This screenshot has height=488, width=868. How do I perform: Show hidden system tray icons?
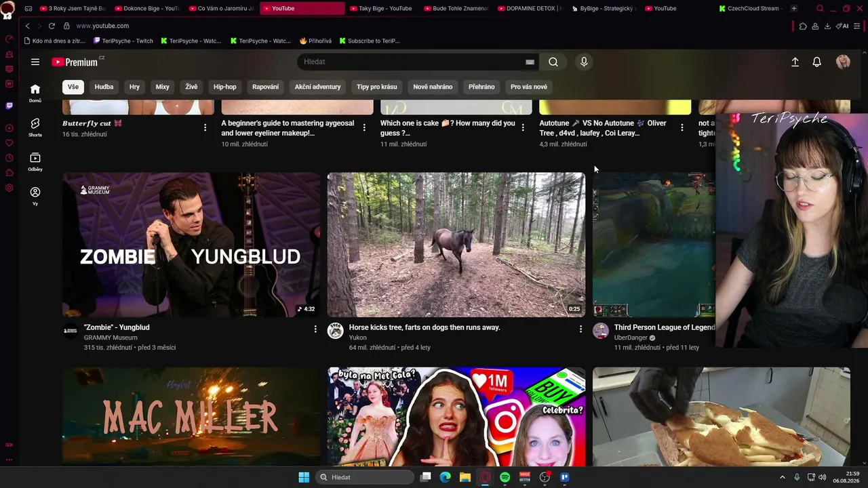click(x=782, y=477)
